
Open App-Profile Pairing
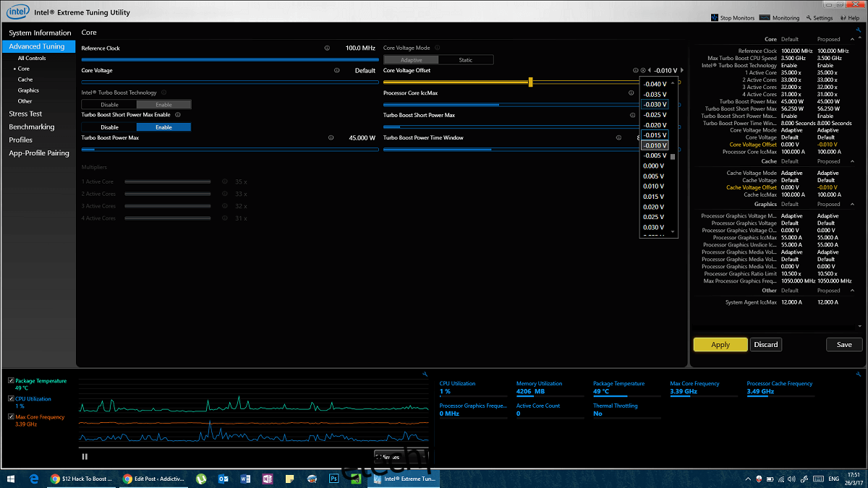[39, 153]
